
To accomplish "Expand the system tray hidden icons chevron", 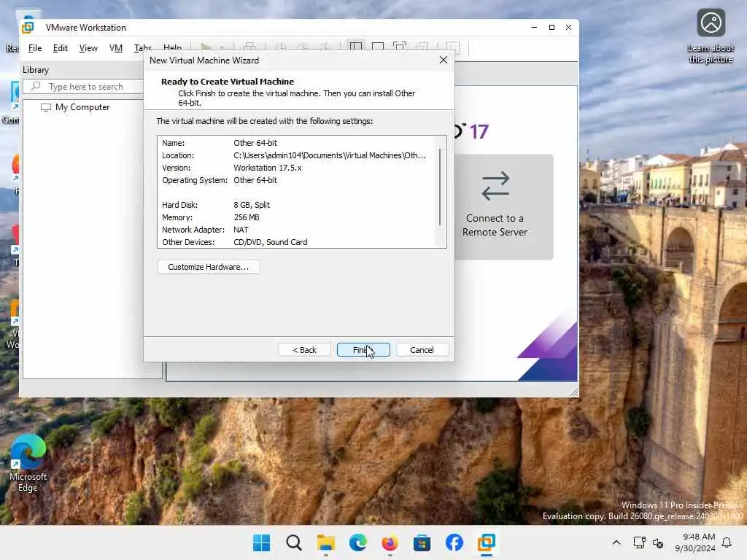I will [616, 542].
